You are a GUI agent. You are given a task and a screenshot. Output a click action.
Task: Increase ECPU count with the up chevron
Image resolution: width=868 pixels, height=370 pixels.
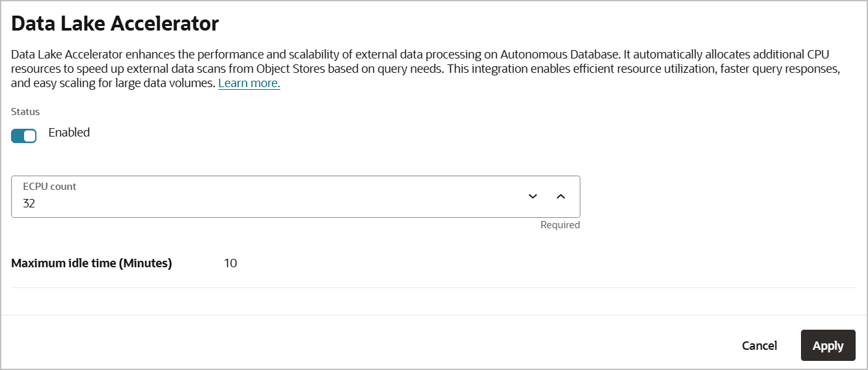(x=561, y=196)
